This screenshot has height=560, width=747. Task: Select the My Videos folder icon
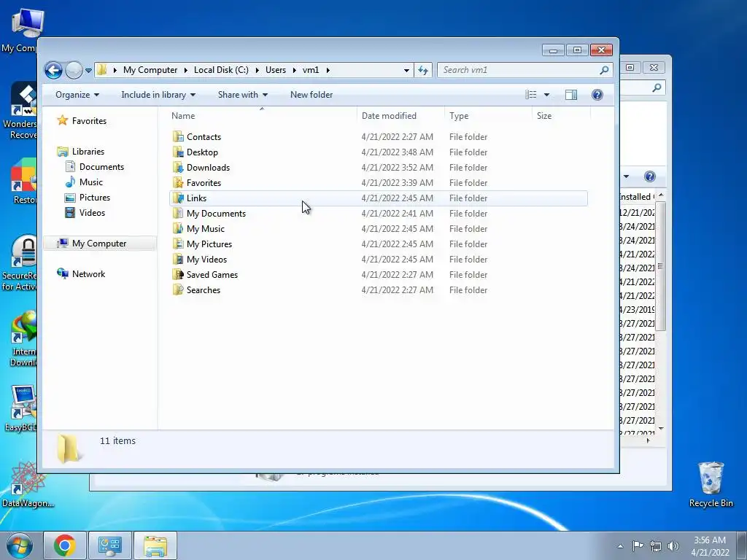178,259
